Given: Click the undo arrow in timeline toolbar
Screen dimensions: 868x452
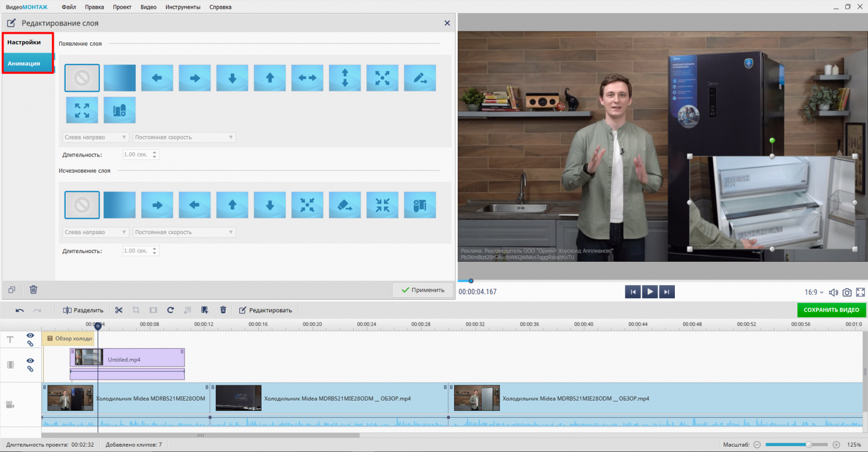Looking at the screenshot, I should (20, 310).
